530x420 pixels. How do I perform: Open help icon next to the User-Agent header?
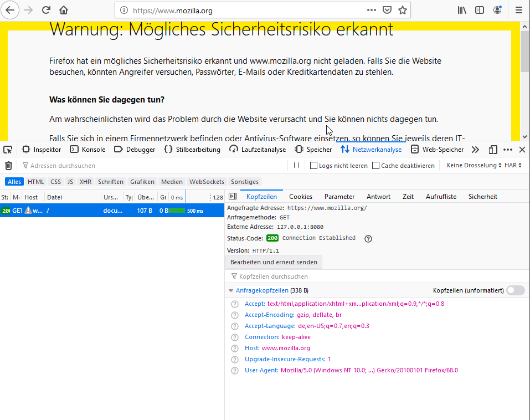(x=235, y=371)
